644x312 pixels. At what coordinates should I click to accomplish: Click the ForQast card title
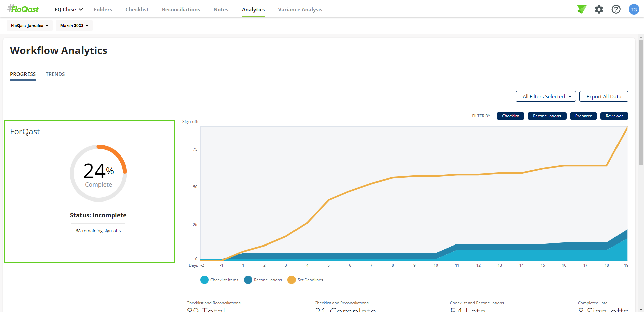click(25, 132)
